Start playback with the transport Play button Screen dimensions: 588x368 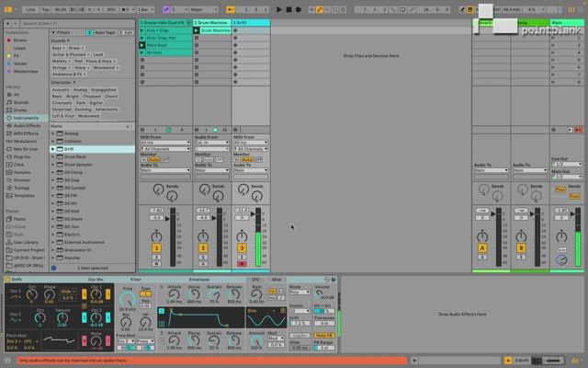tap(279, 9)
